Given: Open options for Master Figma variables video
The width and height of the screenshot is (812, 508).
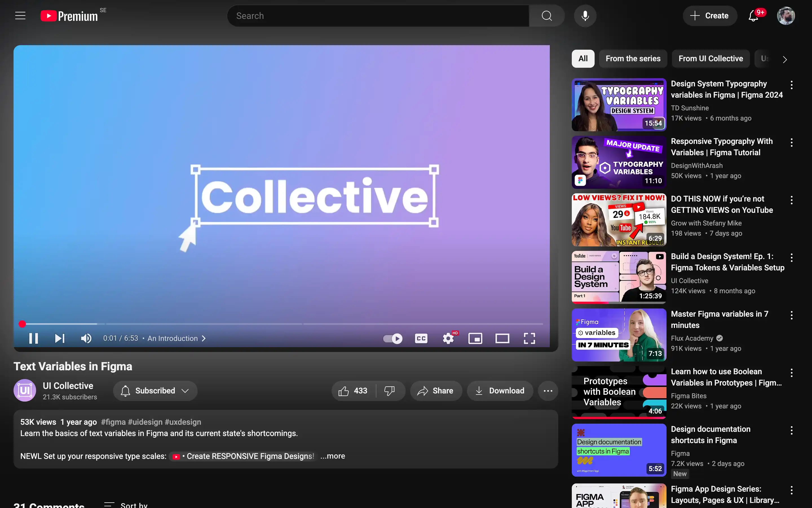Looking at the screenshot, I should [x=791, y=315].
